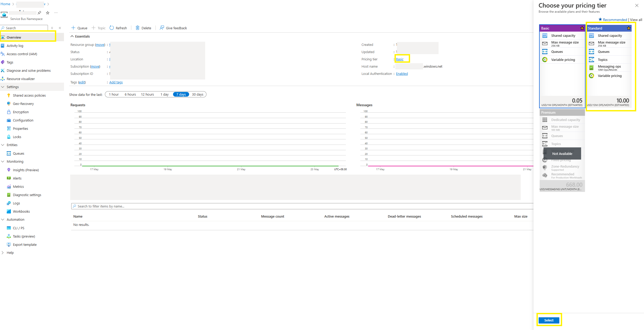Open the more options ellipsis
Screen dimensions: 644x330
[56, 13]
